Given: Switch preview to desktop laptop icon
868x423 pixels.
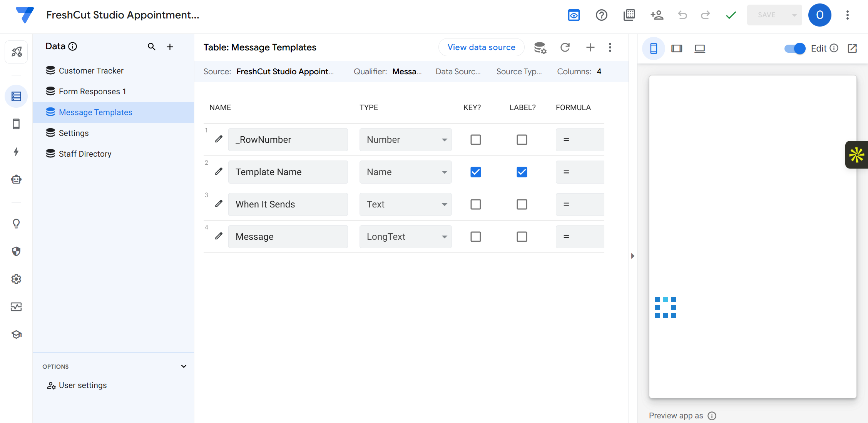Looking at the screenshot, I should tap(700, 48).
